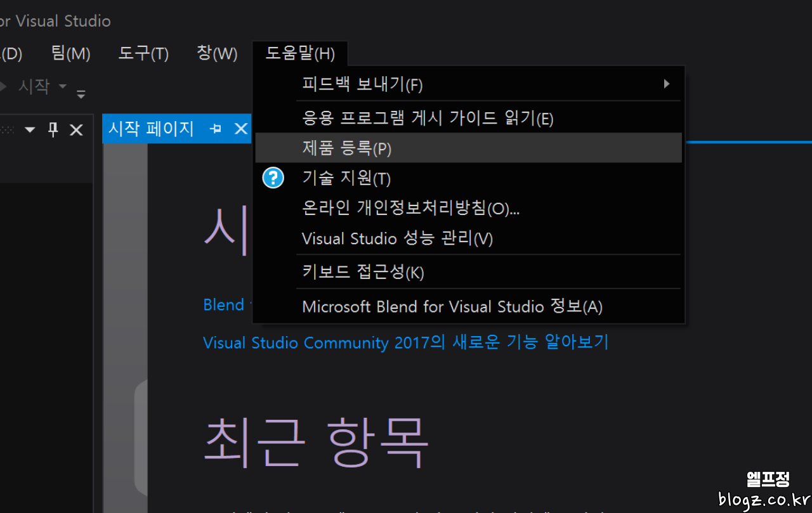812x513 pixels.
Task: Pin the 시작 페이지 tab
Action: pyautogui.click(x=216, y=129)
